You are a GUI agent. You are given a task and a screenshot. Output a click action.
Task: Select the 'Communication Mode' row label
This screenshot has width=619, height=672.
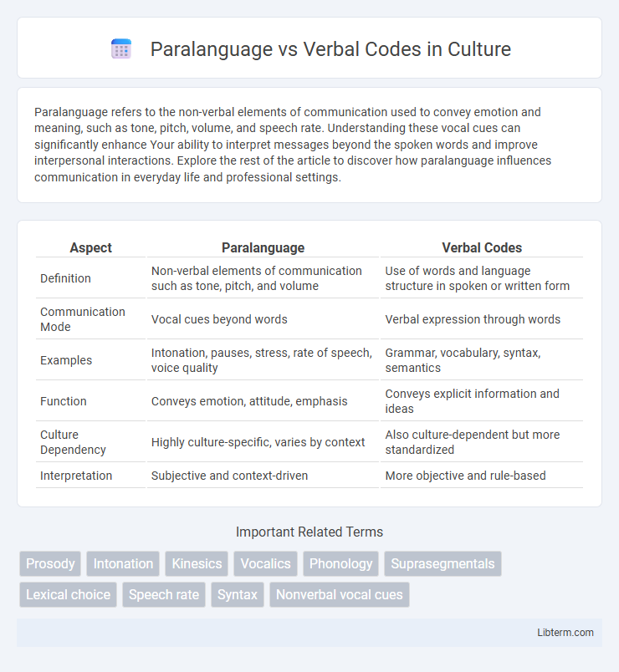pyautogui.click(x=82, y=319)
